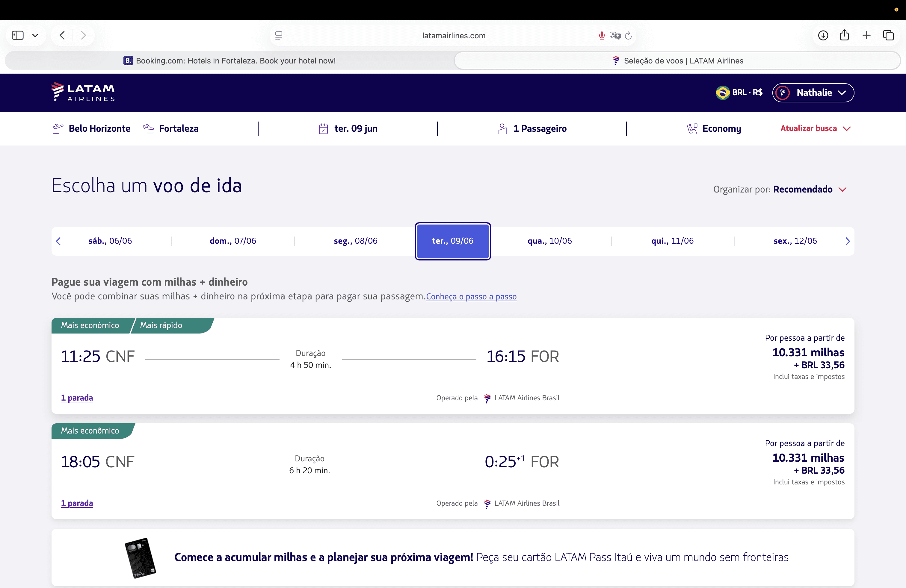The width and height of the screenshot is (906, 588).
Task: Show the tab overview
Action: tap(889, 35)
